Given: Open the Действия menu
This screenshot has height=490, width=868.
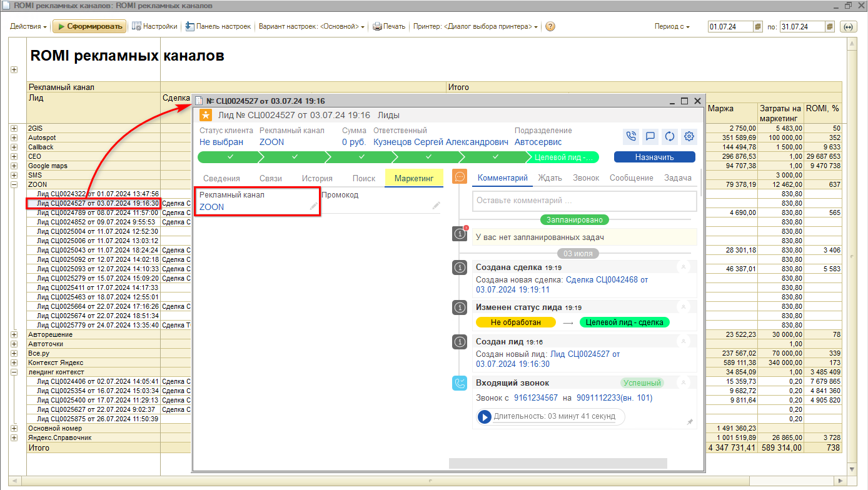Looking at the screenshot, I should click(x=29, y=27).
